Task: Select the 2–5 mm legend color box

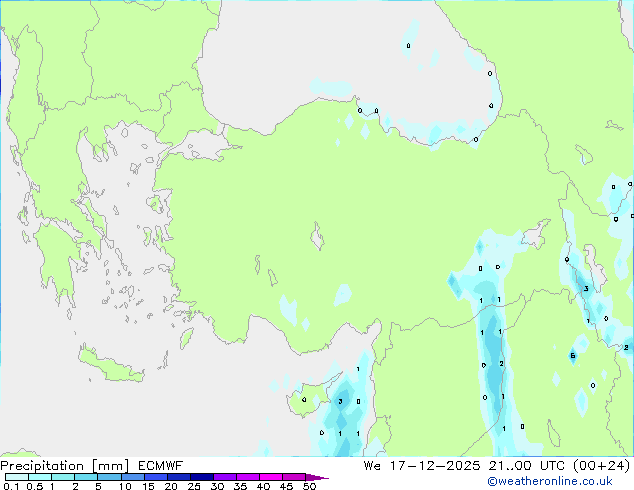Action: tap(86, 477)
